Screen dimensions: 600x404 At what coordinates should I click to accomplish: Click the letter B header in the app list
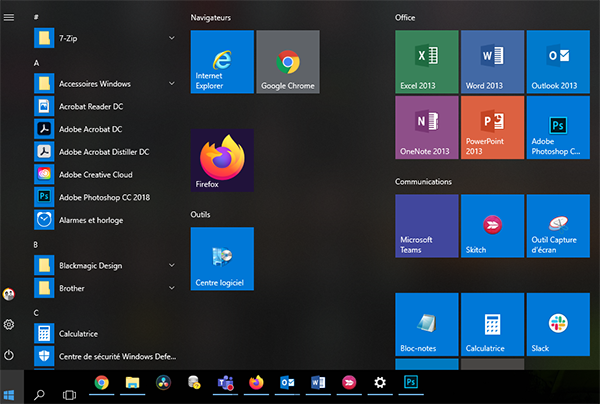(36, 244)
